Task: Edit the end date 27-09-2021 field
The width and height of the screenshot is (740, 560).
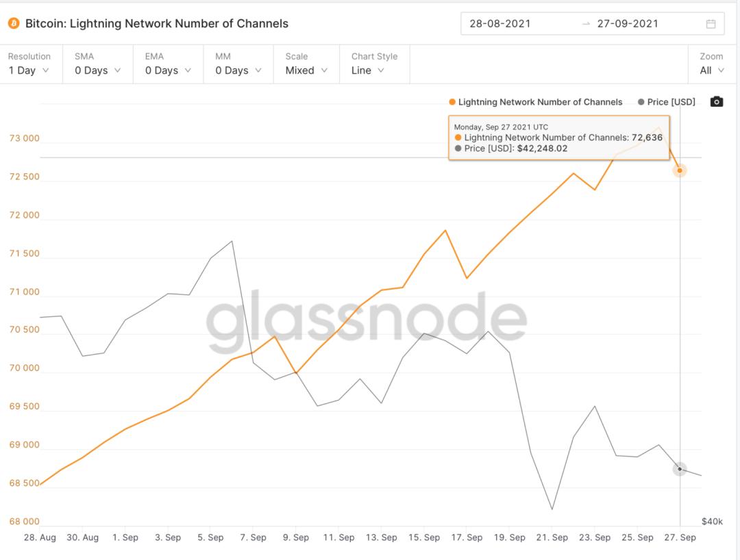Action: [628, 23]
